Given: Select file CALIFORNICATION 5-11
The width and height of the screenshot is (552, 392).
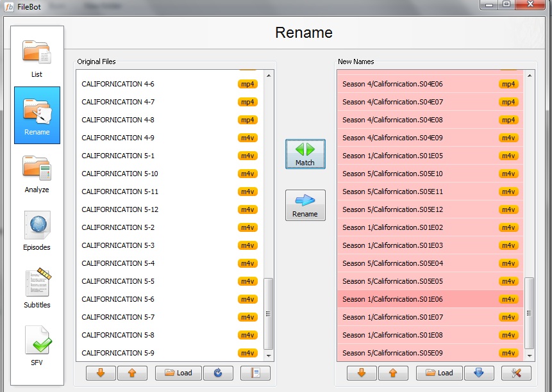Looking at the screenshot, I should click(170, 192).
